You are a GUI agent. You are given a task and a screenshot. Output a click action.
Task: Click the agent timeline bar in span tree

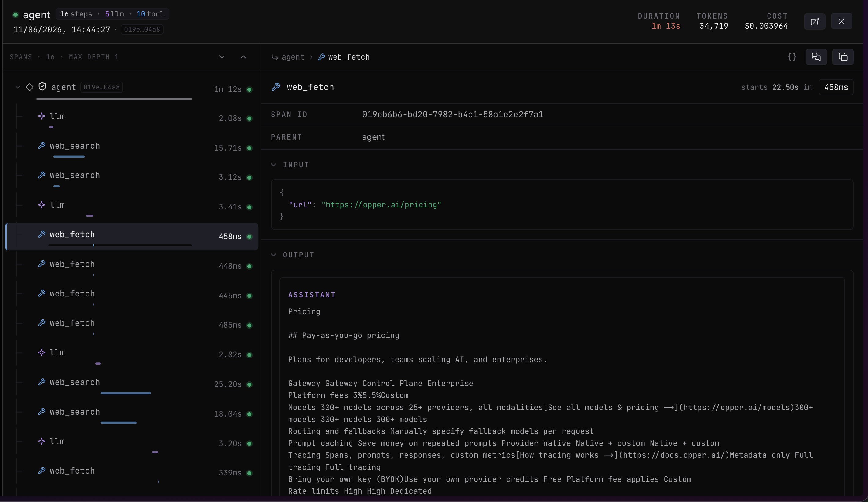click(x=114, y=99)
